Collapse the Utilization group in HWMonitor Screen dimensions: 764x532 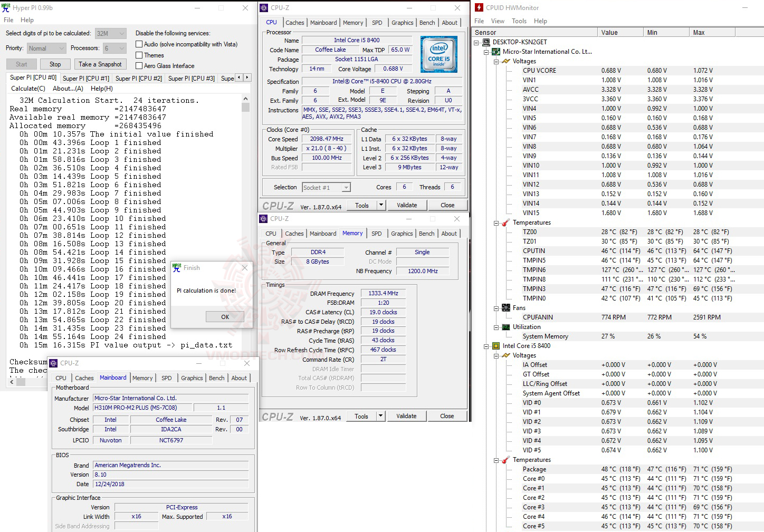[496, 327]
